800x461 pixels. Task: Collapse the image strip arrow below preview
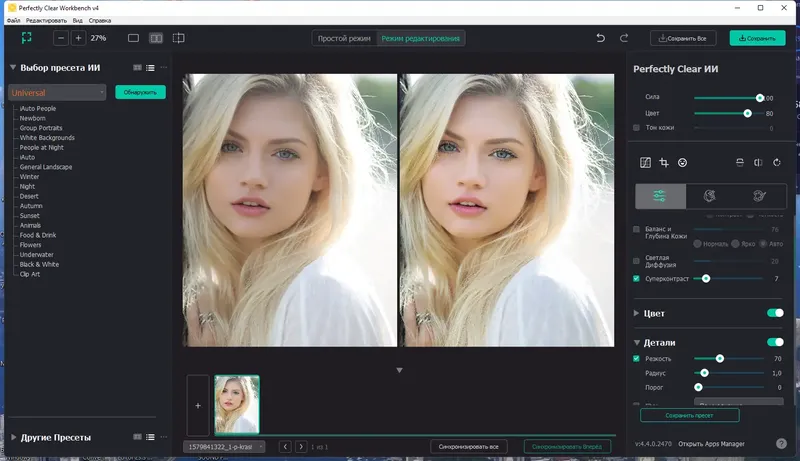click(x=399, y=370)
